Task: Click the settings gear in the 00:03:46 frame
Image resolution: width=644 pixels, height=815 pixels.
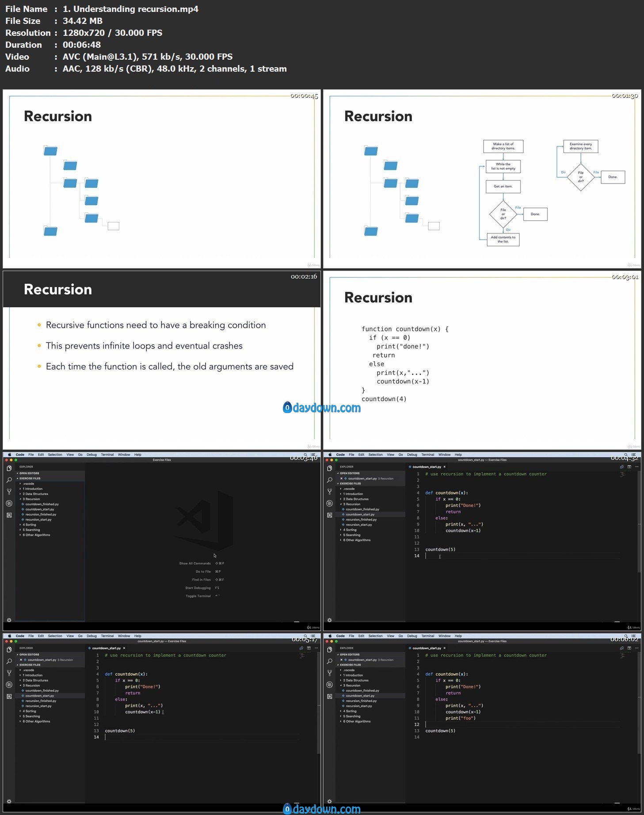Action: [x=9, y=620]
